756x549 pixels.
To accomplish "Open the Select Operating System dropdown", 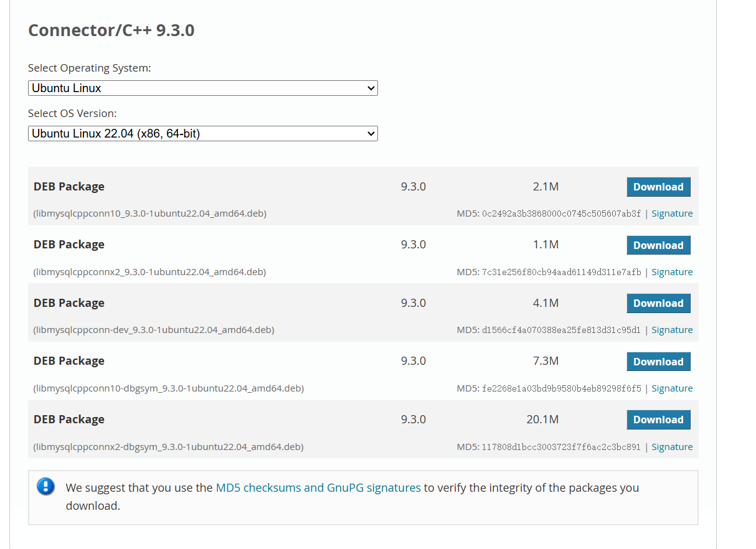I will [x=203, y=88].
